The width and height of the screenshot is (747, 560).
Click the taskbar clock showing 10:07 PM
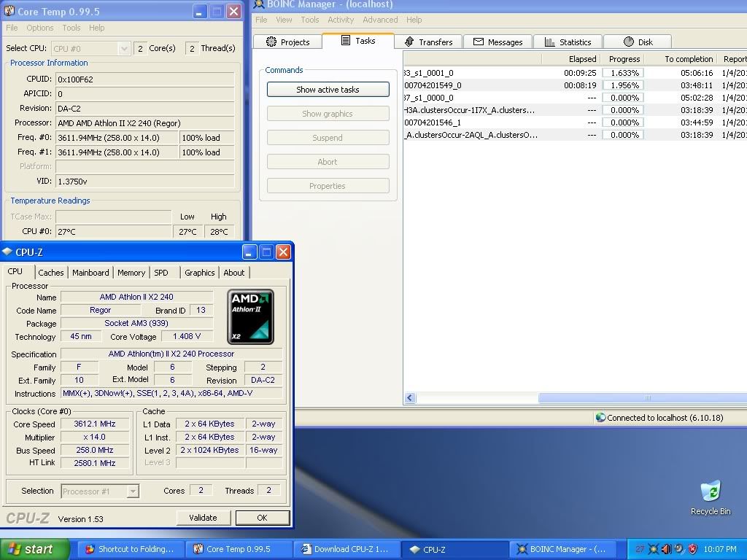[x=719, y=549]
